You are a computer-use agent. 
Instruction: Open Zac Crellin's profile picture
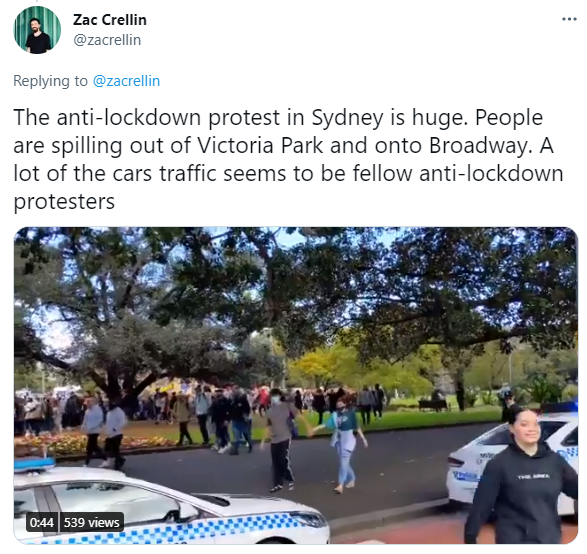pos(37,30)
